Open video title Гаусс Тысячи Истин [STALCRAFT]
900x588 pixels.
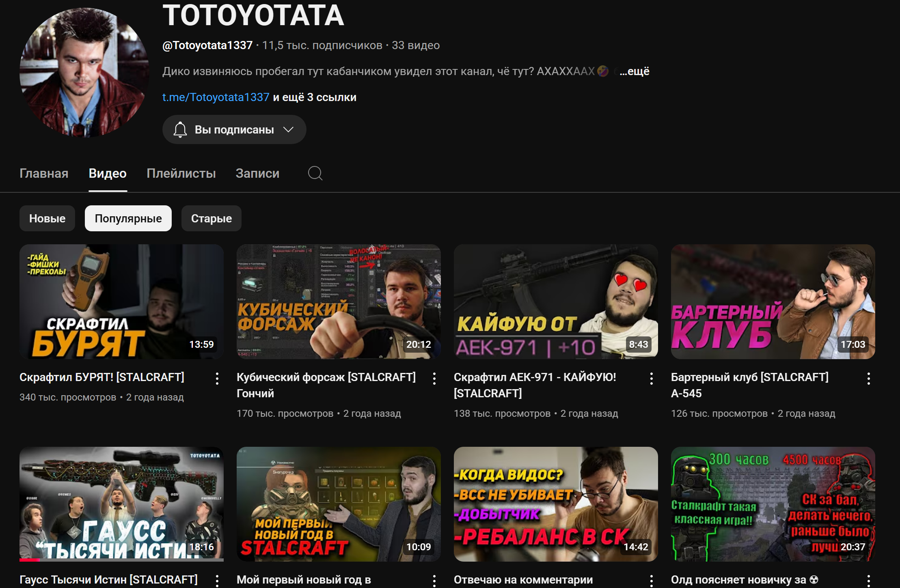[108, 580]
